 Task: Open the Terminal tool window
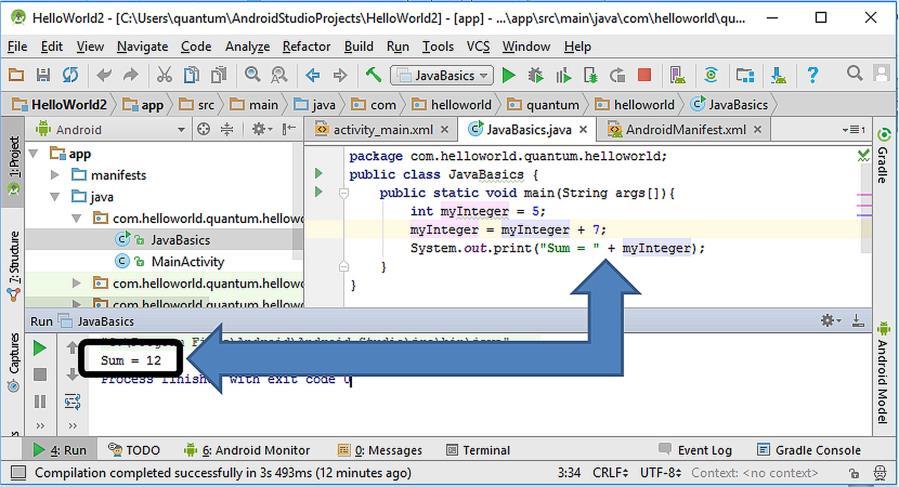pyautogui.click(x=478, y=450)
